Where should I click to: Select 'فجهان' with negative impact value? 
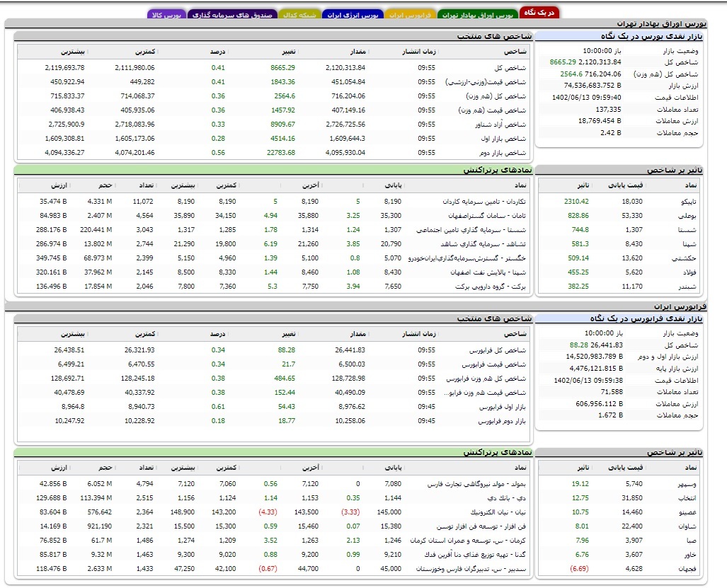[x=689, y=568]
